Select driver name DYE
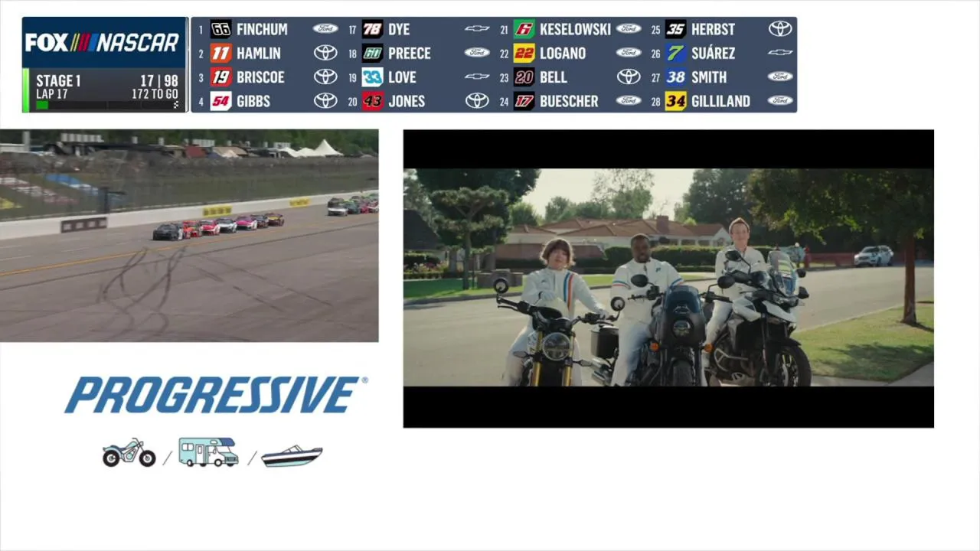This screenshot has width=980, height=551. (399, 29)
